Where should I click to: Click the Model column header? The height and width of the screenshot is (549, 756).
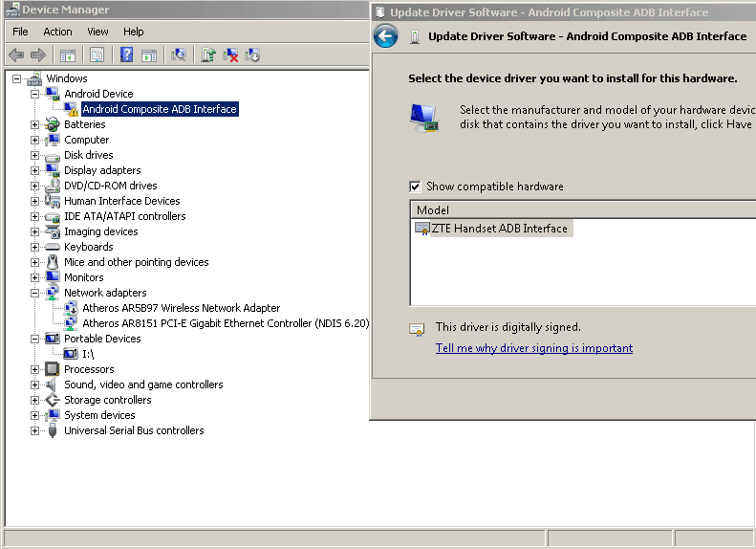583,209
